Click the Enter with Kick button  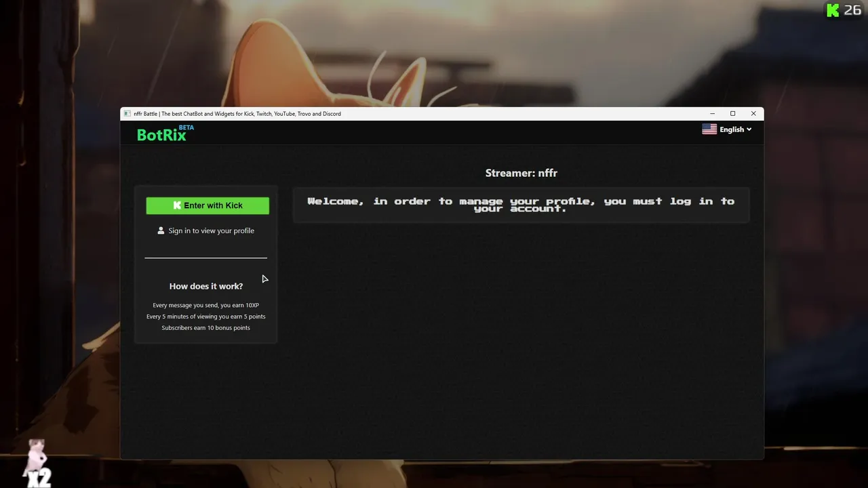(208, 205)
